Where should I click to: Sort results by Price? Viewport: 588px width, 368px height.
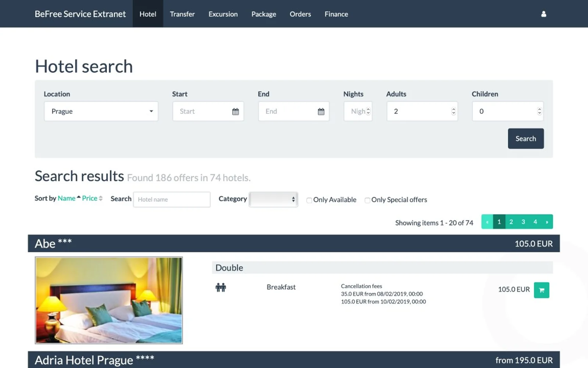(x=90, y=198)
